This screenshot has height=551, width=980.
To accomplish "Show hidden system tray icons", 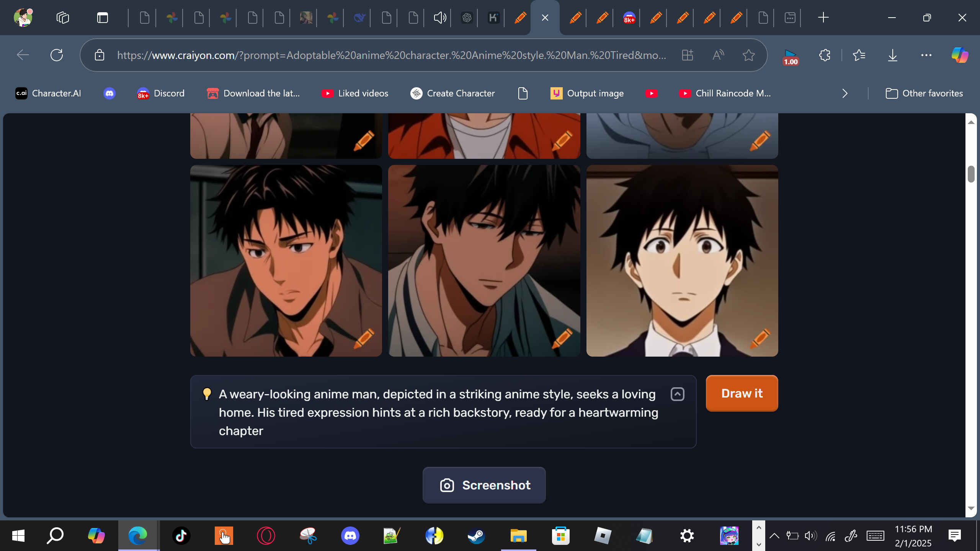I will point(774,536).
